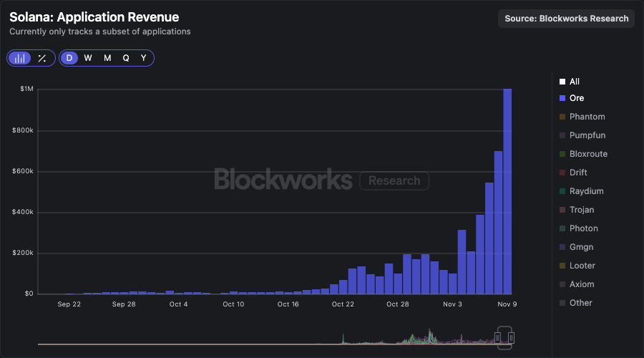Show the Raydium series
The height and width of the screenshot is (358, 644).
586,191
